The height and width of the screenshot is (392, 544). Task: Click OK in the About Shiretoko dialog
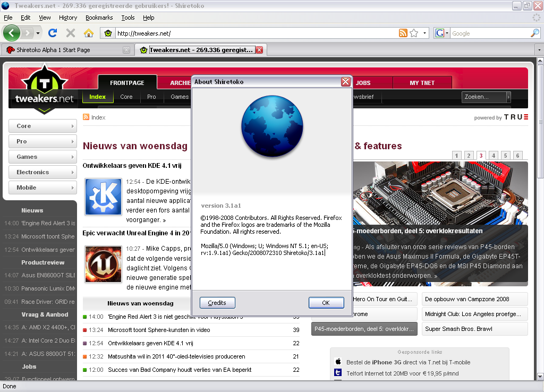326,303
